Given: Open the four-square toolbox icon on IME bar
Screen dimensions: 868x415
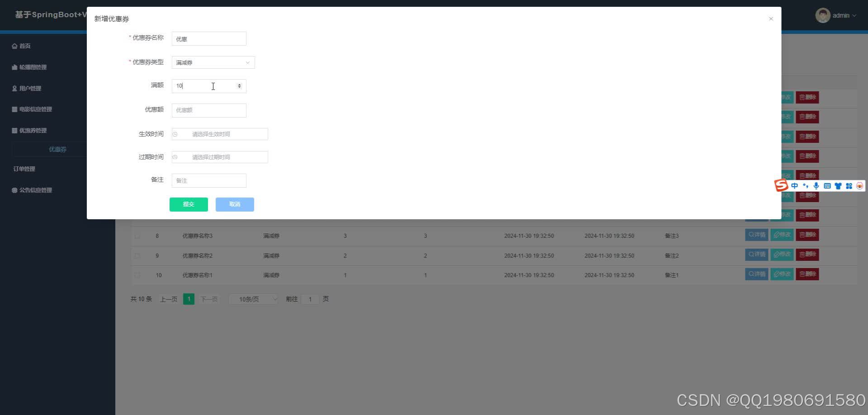Looking at the screenshot, I should (x=849, y=186).
